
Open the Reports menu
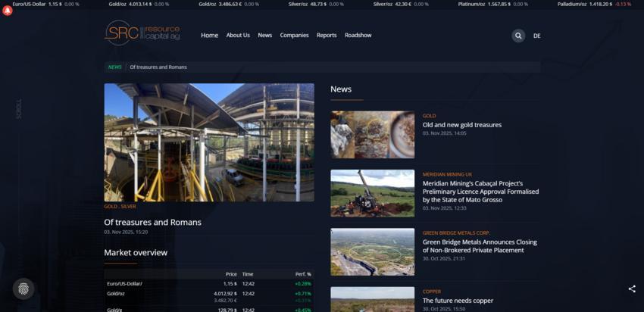(327, 36)
